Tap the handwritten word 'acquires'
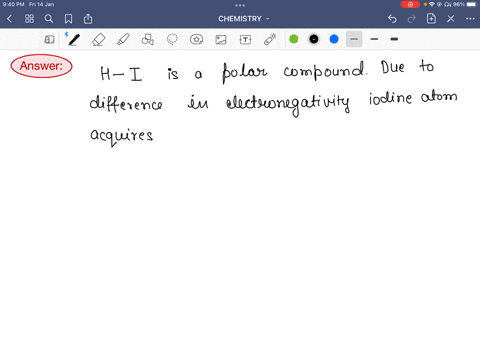The height and width of the screenshot is (360, 480). point(122,136)
